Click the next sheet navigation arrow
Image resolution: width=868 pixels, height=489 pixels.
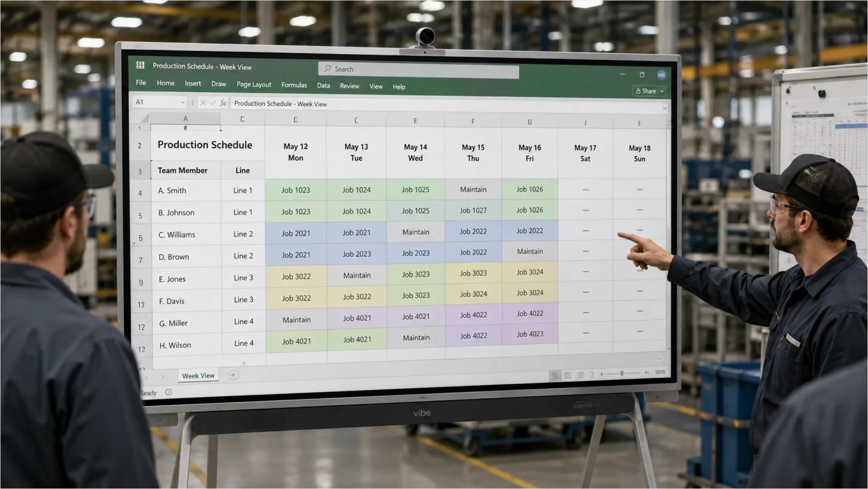(162, 377)
